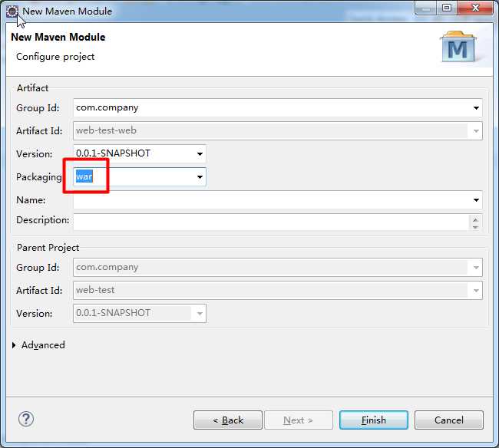Open the Parent Project Version dropdown arrow

(x=200, y=314)
